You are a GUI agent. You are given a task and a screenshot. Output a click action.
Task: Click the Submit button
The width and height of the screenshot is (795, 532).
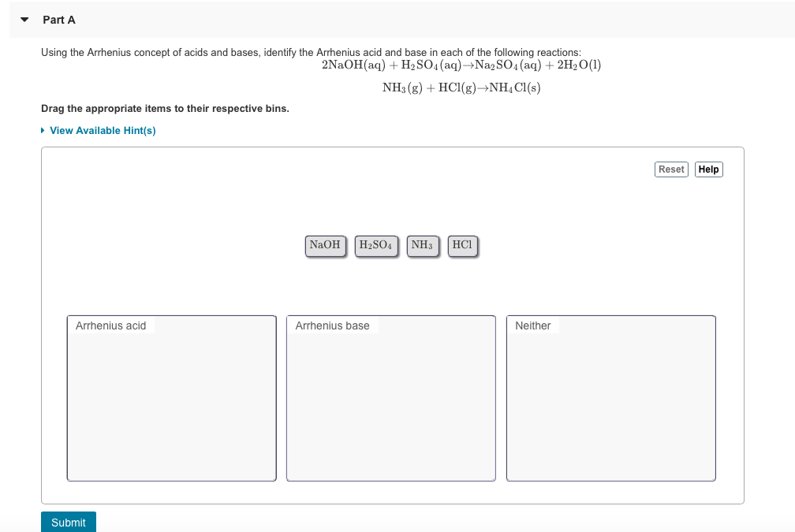click(x=68, y=522)
